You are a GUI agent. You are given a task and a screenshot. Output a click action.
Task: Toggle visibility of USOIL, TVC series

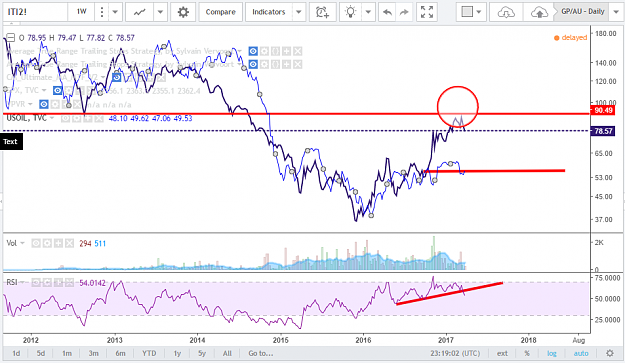click(x=65, y=118)
